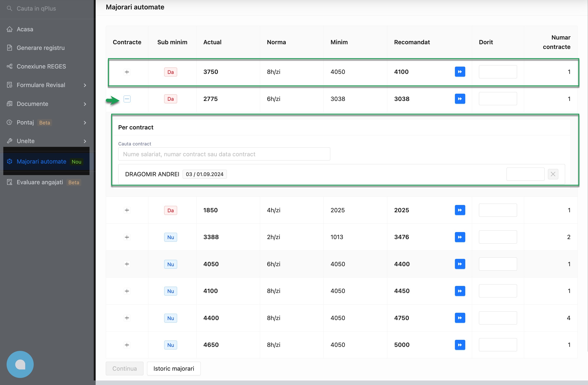Click the Evaluare angajati icon

[9, 182]
